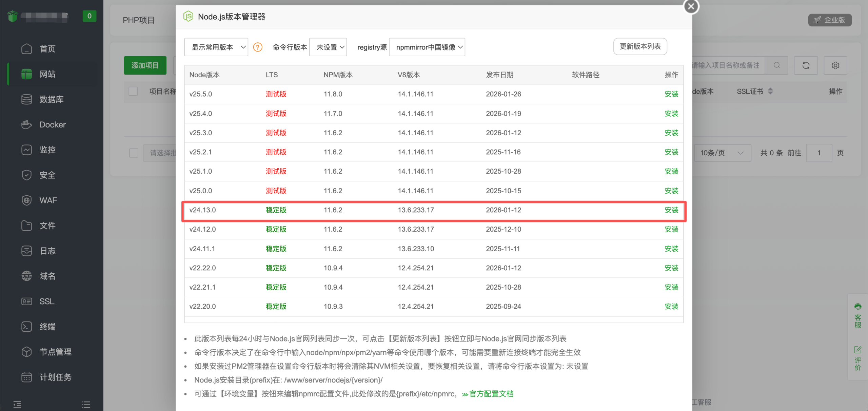Open the 命令行版本 未设置 dropdown
This screenshot has width=868, height=411.
328,47
